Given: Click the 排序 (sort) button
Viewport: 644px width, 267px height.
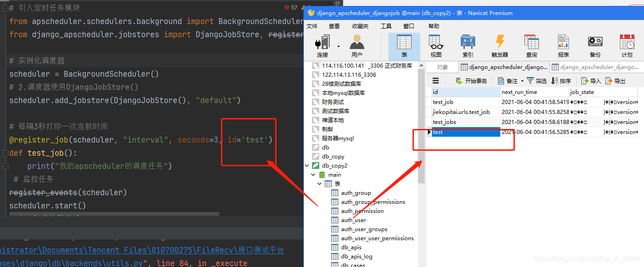Looking at the screenshot, I should point(561,81).
